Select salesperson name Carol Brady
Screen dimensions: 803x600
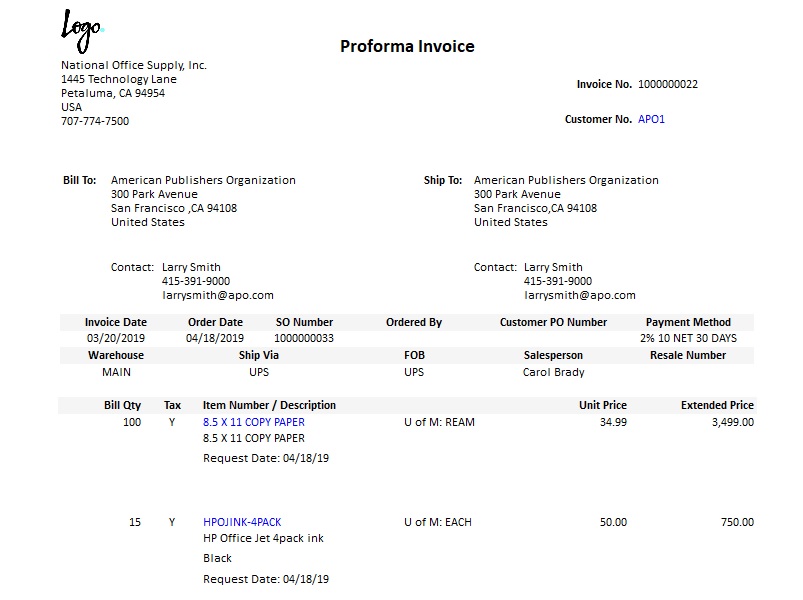(x=553, y=372)
